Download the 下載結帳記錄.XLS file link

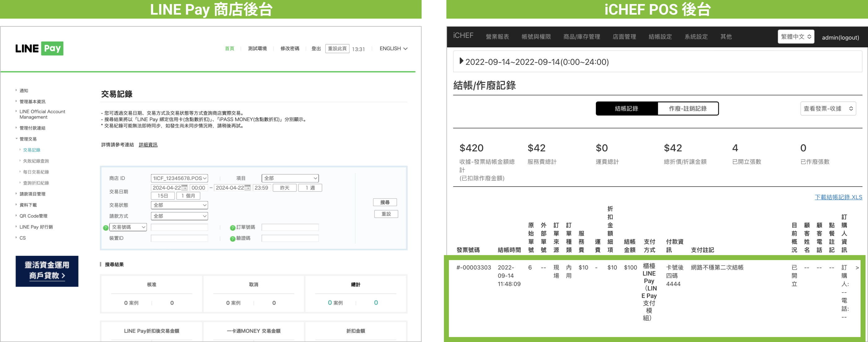[838, 197]
